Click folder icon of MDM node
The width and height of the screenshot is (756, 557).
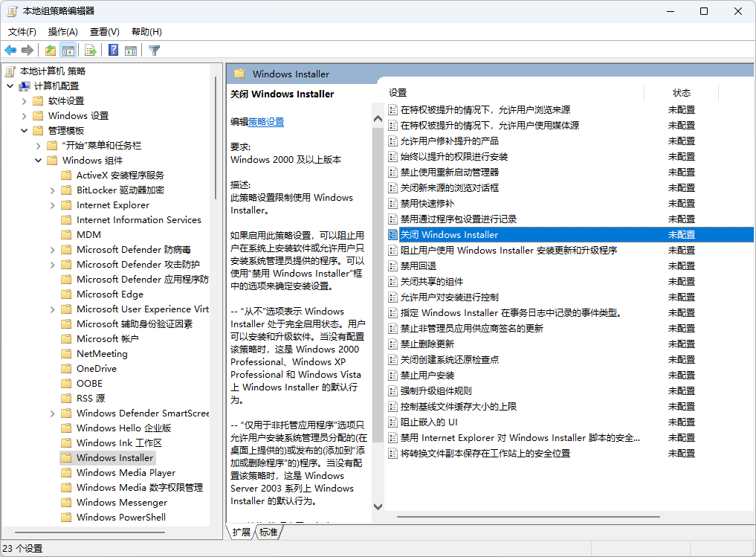pyautogui.click(x=67, y=235)
